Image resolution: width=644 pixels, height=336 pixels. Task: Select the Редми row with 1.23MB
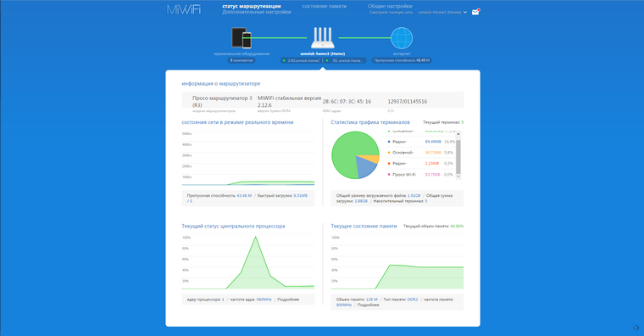pos(420,163)
